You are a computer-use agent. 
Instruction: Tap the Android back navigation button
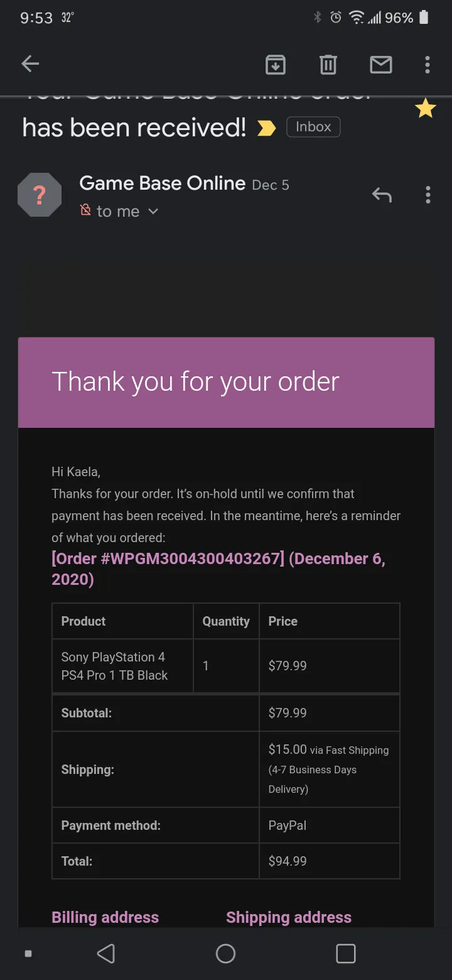click(106, 954)
